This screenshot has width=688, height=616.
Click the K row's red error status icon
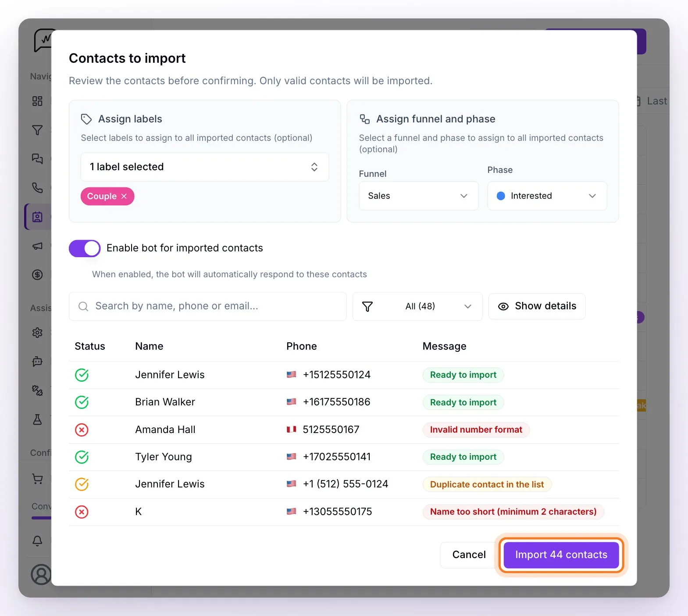(82, 512)
